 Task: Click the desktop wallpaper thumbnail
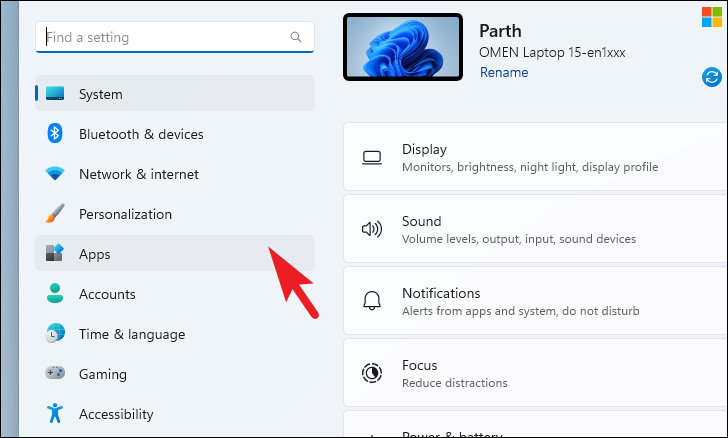point(403,47)
